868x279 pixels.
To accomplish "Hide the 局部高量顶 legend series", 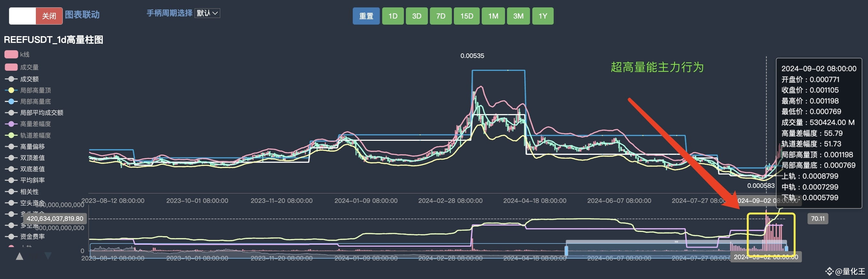I will (28, 90).
